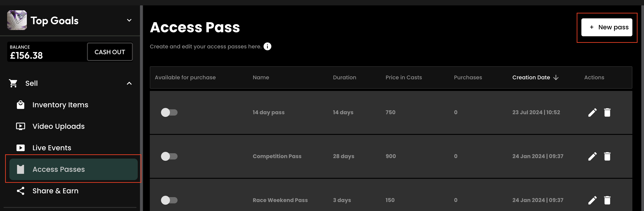Click the Race Weekend Pass edit pencil
The image size is (644, 211).
[592, 200]
